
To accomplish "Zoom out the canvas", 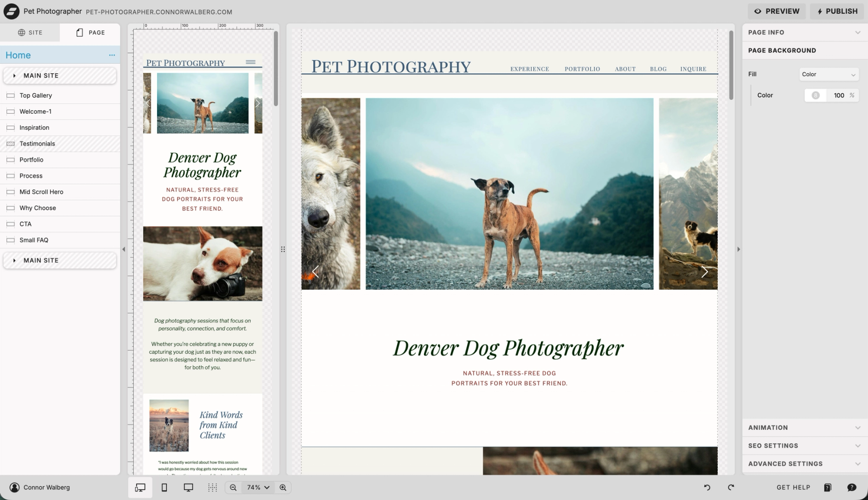I will pos(233,488).
